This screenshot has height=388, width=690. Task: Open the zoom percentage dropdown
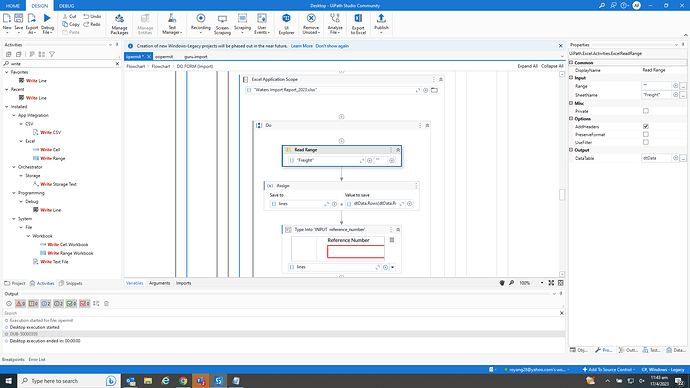(542, 283)
